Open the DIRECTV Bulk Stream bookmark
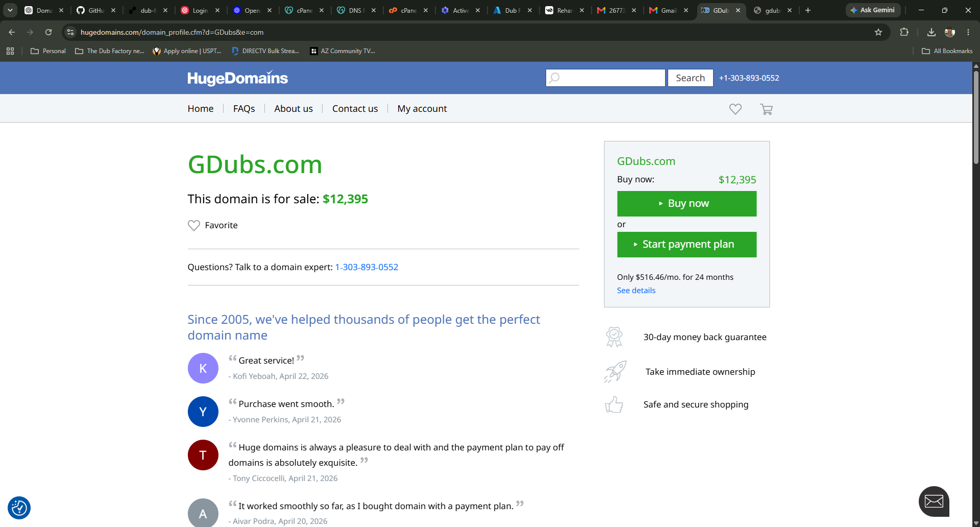 (265, 51)
